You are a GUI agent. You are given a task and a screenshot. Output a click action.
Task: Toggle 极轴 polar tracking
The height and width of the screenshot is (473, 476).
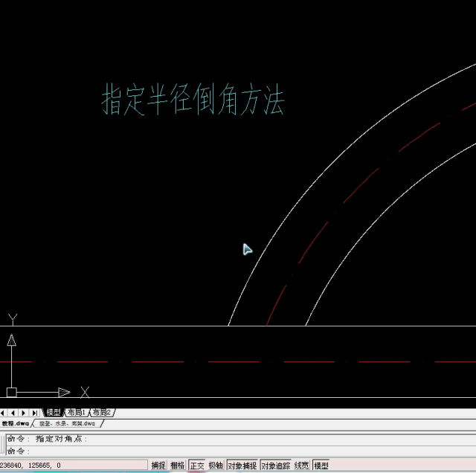point(216,465)
